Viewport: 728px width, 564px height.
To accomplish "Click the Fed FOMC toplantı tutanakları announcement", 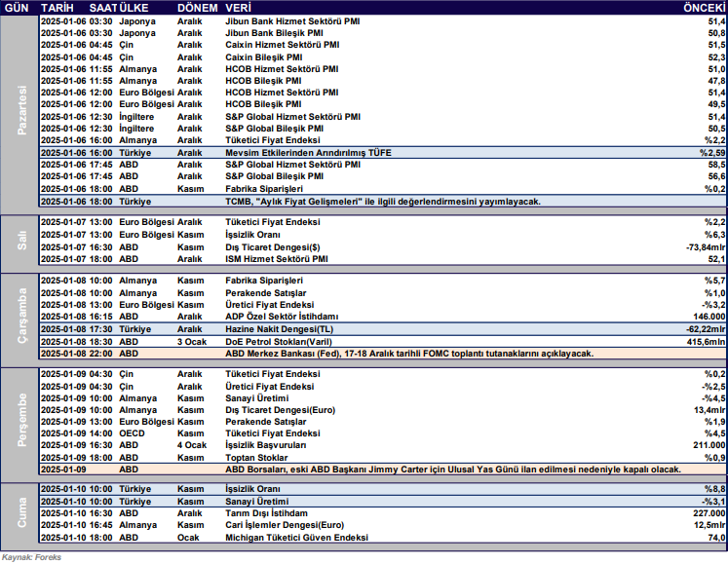I will click(x=409, y=354).
